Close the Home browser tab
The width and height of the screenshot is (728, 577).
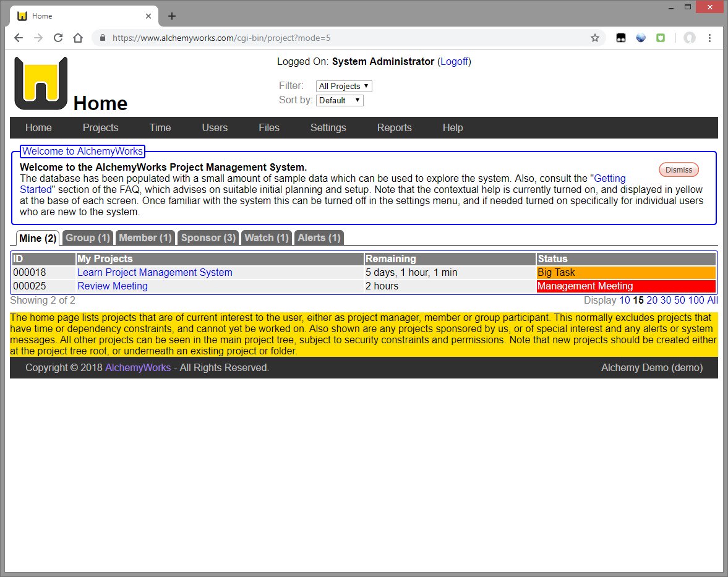click(148, 16)
